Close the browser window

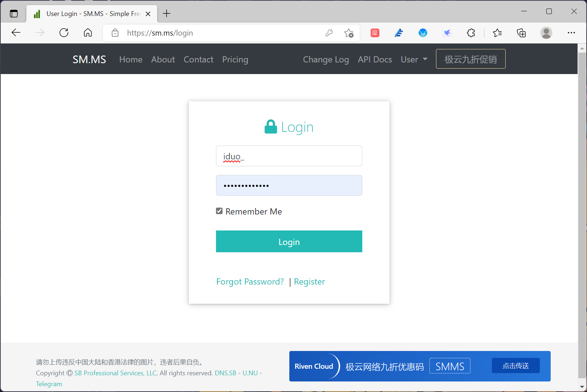pyautogui.click(x=574, y=11)
